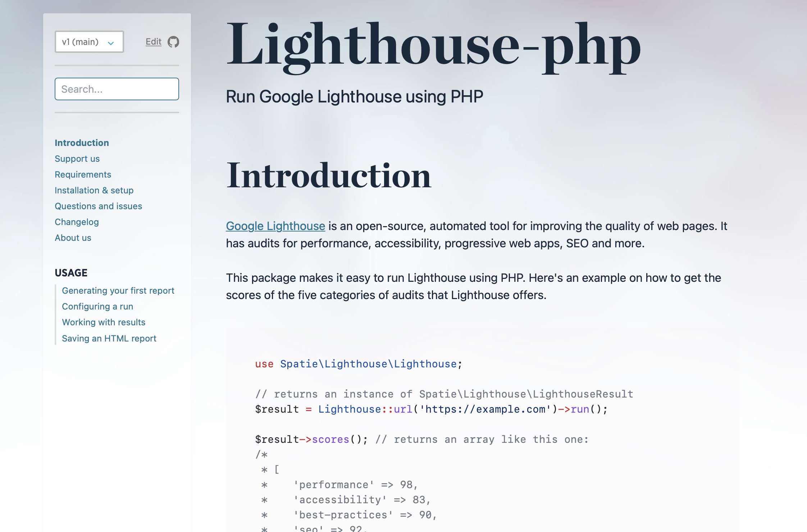Follow the Google Lighthouse hyperlink
The image size is (807, 532).
(275, 226)
